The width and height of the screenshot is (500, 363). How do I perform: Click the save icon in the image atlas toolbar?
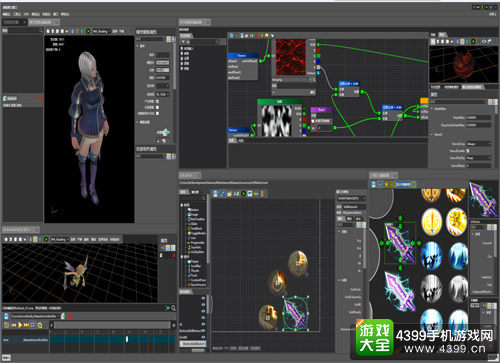pyautogui.click(x=373, y=184)
